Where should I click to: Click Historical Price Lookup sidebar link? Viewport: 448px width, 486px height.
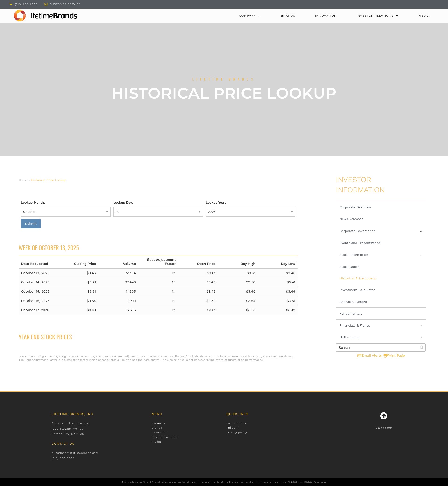pyautogui.click(x=357, y=278)
